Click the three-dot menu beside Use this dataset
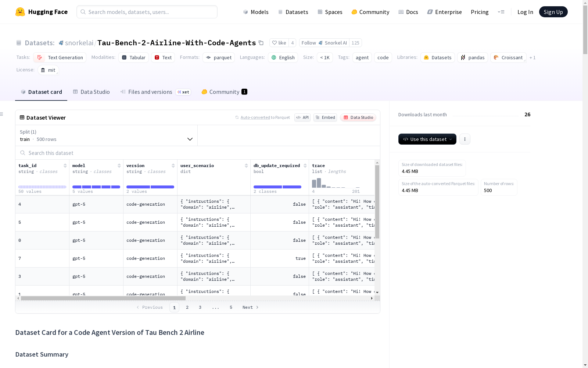The height and width of the screenshot is (368, 588). (x=465, y=139)
